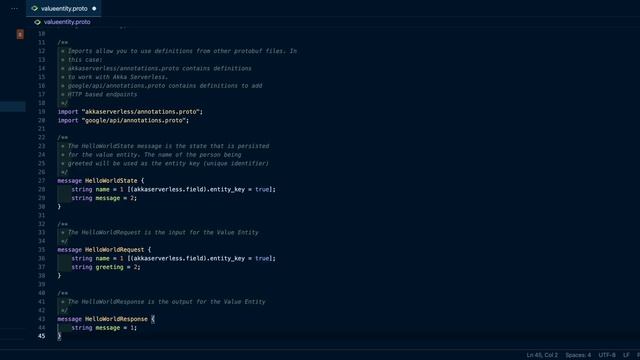
Task: Click the HelloWorldRequest message name on line 35
Action: click(114, 250)
